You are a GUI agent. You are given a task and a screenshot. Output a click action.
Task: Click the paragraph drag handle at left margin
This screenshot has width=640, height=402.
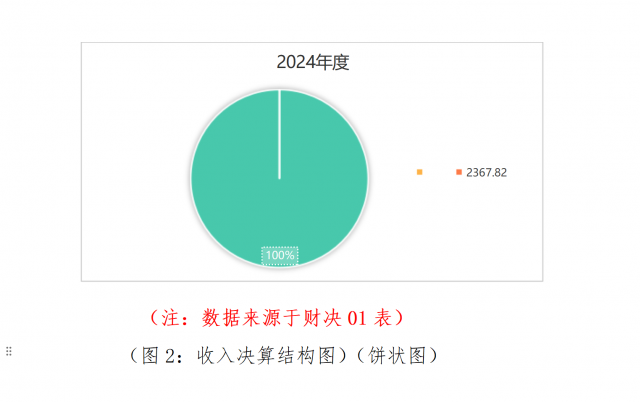click(x=9, y=351)
